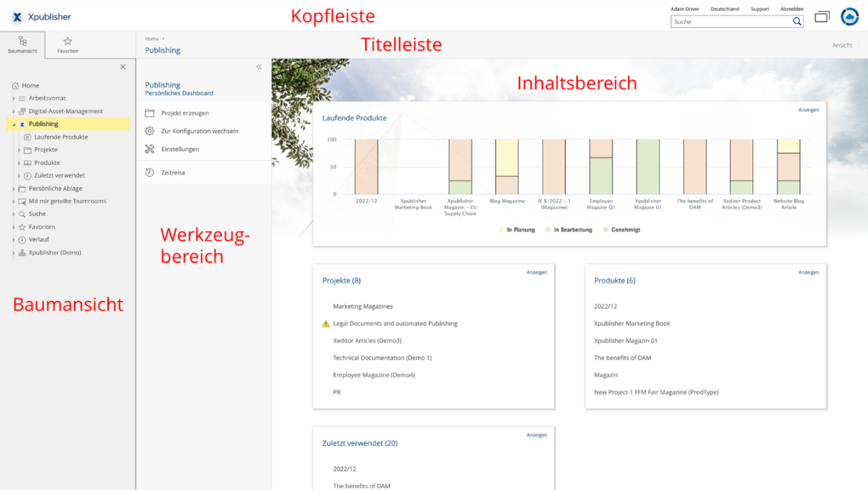Viewport: 868px width, 490px height.
Task: Expand the Digital-Asset-Management tree node
Action: 14,111
